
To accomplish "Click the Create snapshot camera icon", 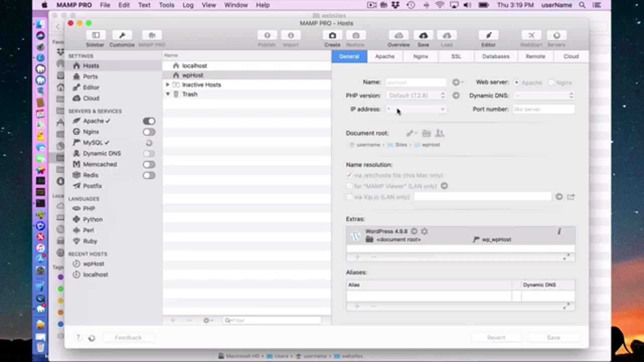I will click(332, 35).
